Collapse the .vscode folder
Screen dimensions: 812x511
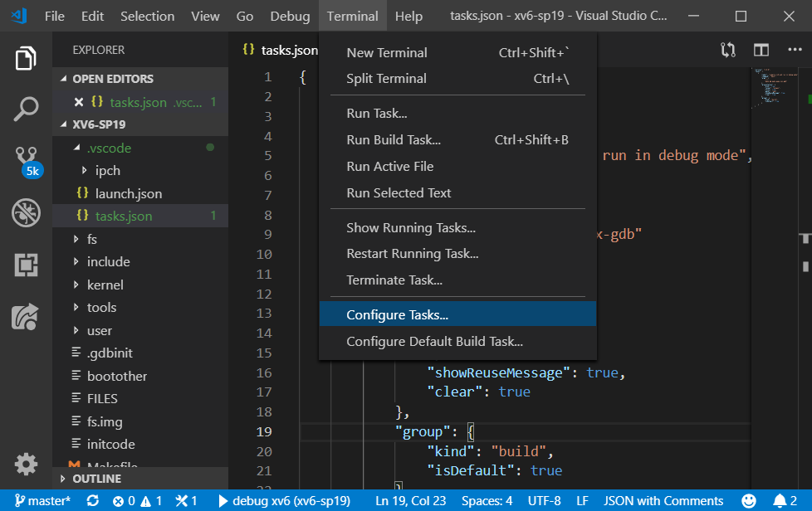click(109, 148)
